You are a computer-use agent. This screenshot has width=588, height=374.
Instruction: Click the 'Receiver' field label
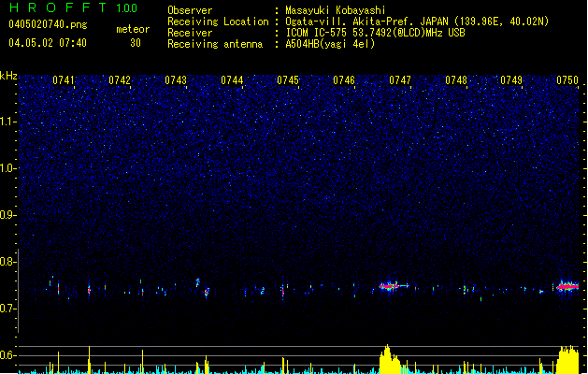point(190,33)
